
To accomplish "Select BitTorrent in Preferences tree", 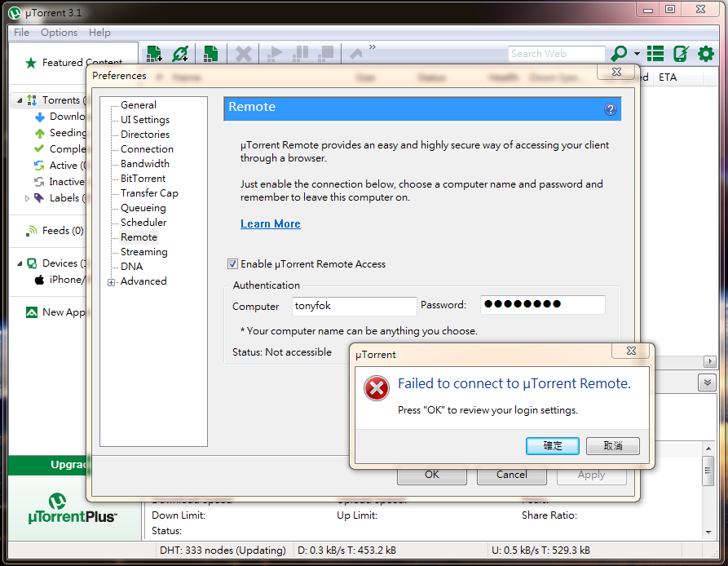I will point(143,179).
